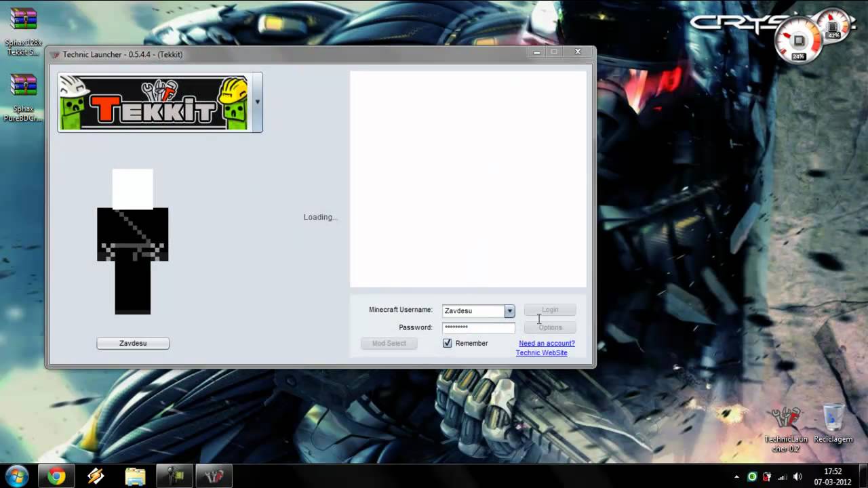Click the Password field
The image size is (868, 488).
point(478,327)
